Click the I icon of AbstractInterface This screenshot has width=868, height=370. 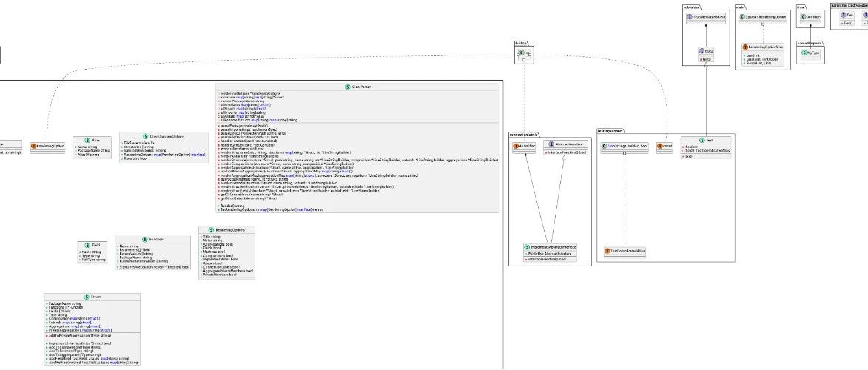[x=551, y=144]
